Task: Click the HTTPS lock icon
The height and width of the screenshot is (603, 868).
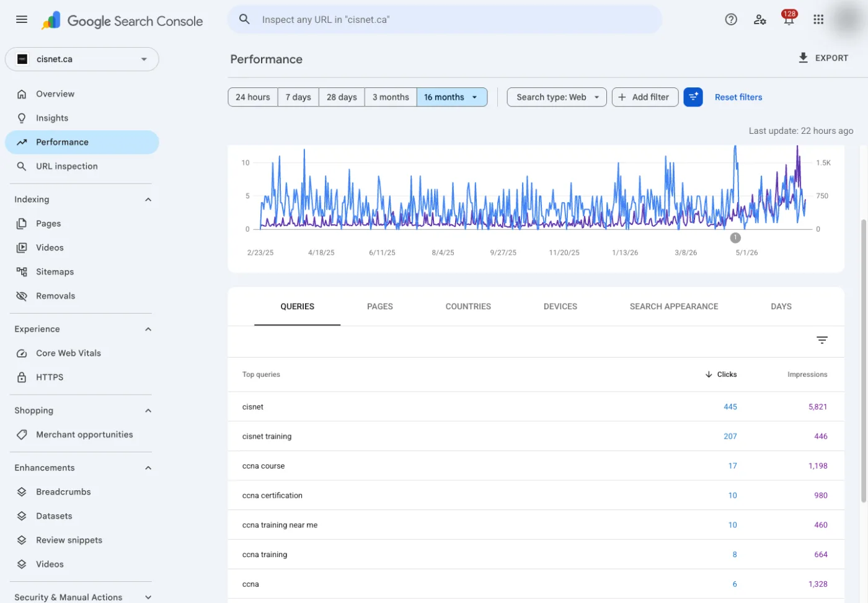Action: pyautogui.click(x=22, y=377)
